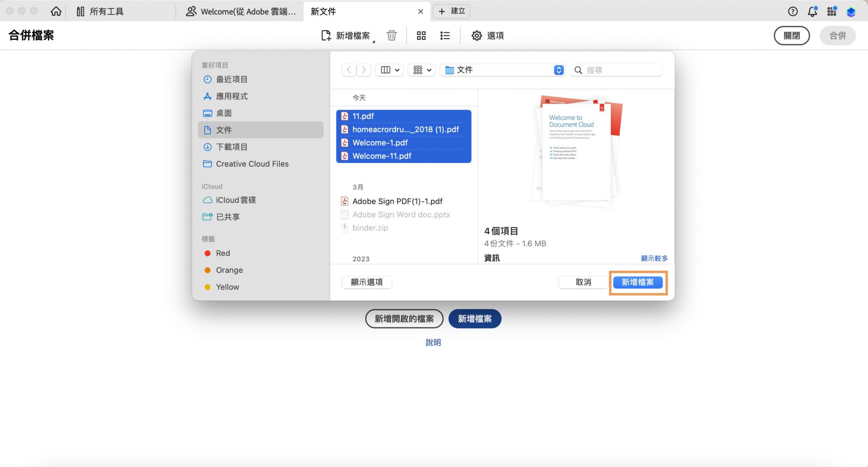Click the trash delete icon in toolbar
The width and height of the screenshot is (868, 467).
point(392,35)
